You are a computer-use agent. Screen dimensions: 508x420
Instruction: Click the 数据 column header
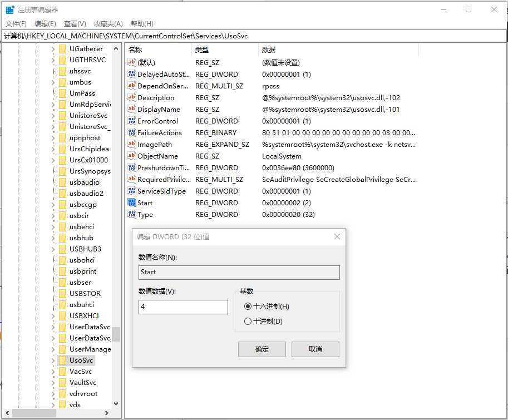tap(338, 50)
